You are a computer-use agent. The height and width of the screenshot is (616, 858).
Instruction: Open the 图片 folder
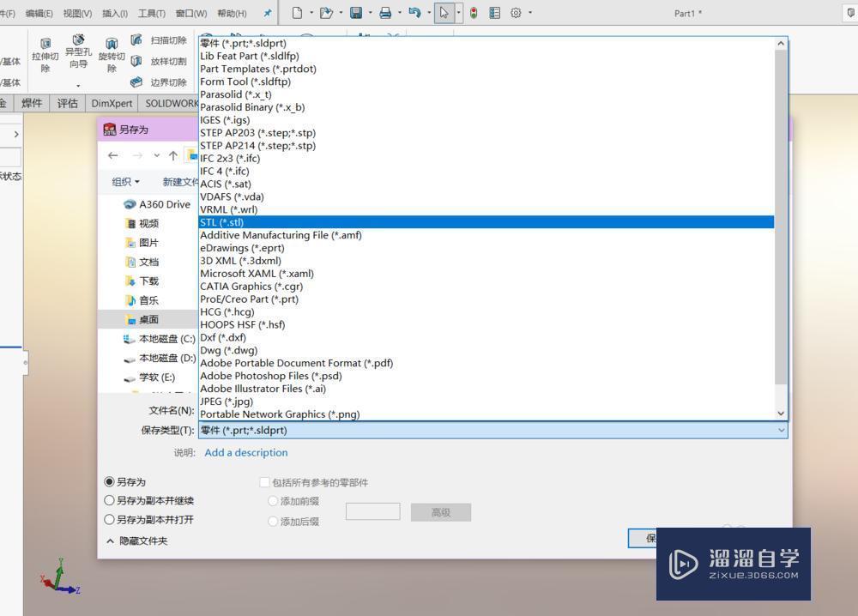(142, 242)
